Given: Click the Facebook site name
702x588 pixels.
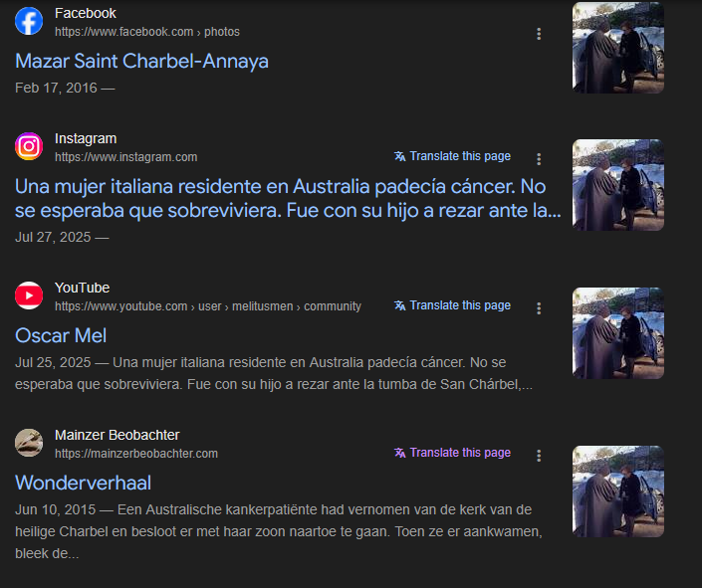Looking at the screenshot, I should pos(85,13).
